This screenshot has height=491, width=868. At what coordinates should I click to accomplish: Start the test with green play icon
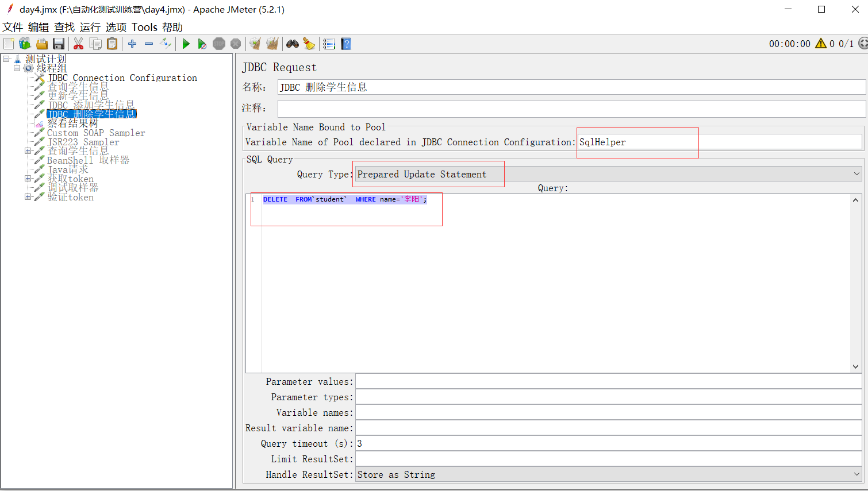coord(186,44)
